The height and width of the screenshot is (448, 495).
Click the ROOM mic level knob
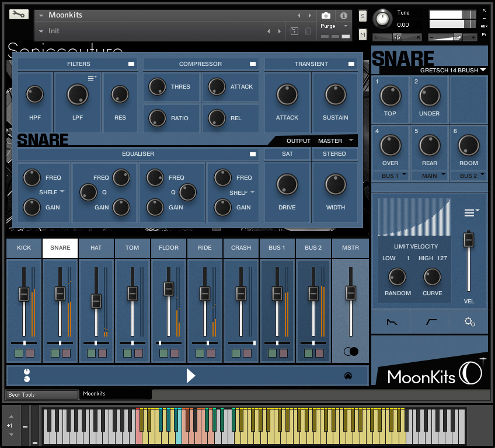469,145
